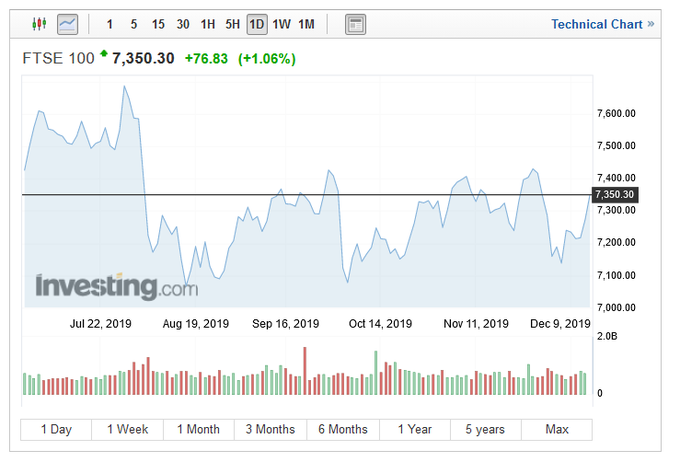680x462 pixels.
Task: Click the bold 7,350.30 last price
Action: [143, 58]
